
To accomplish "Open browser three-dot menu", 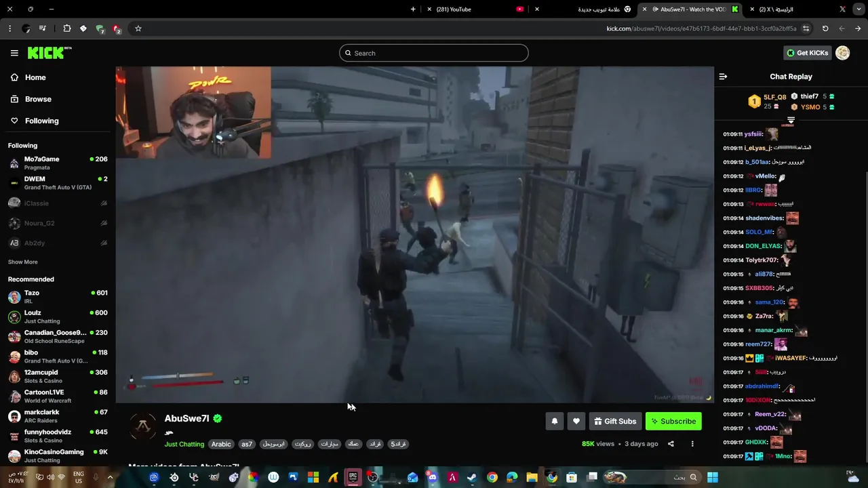I will pos(9,28).
